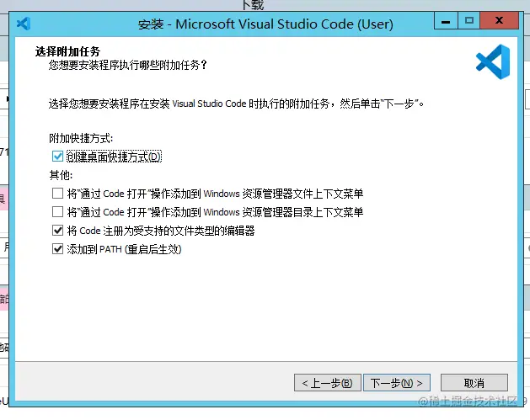
Task: Click the large VS Code logo in header
Action: (492, 61)
